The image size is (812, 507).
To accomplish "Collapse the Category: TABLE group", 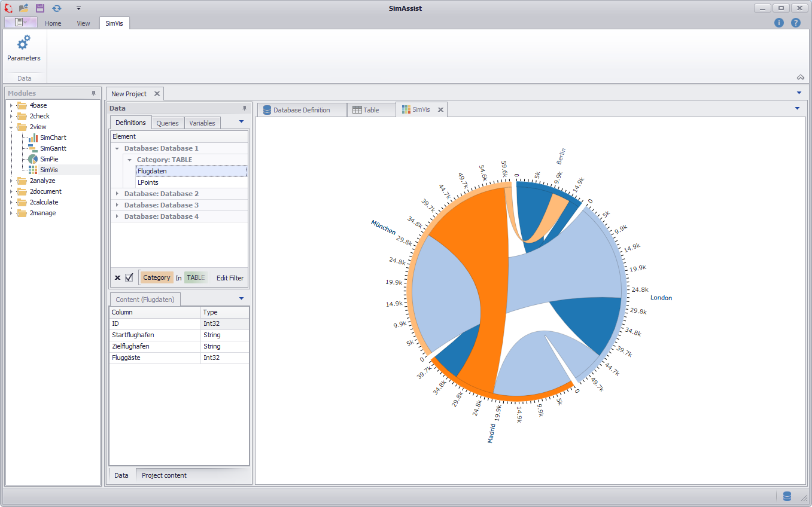I will pyautogui.click(x=129, y=160).
